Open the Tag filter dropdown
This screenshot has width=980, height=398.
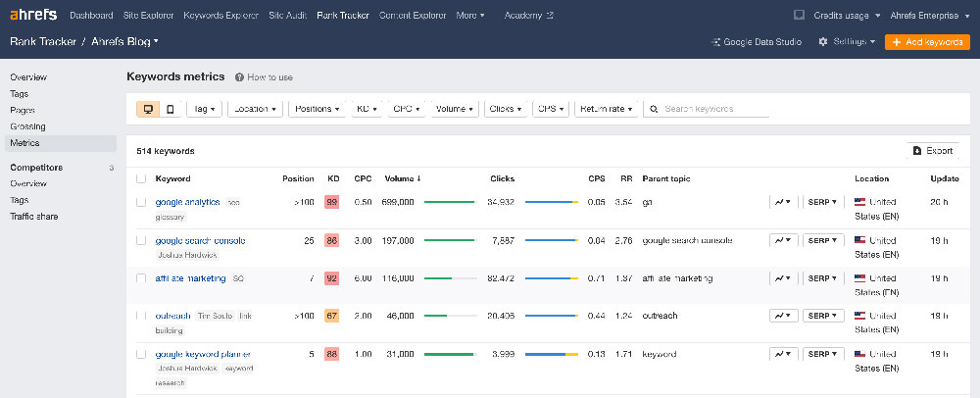(205, 109)
